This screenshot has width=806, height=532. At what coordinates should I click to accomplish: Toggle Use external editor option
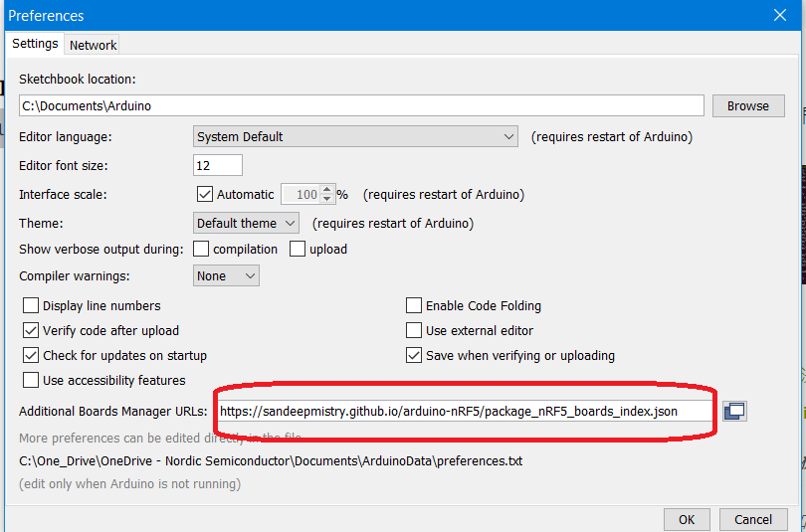414,331
